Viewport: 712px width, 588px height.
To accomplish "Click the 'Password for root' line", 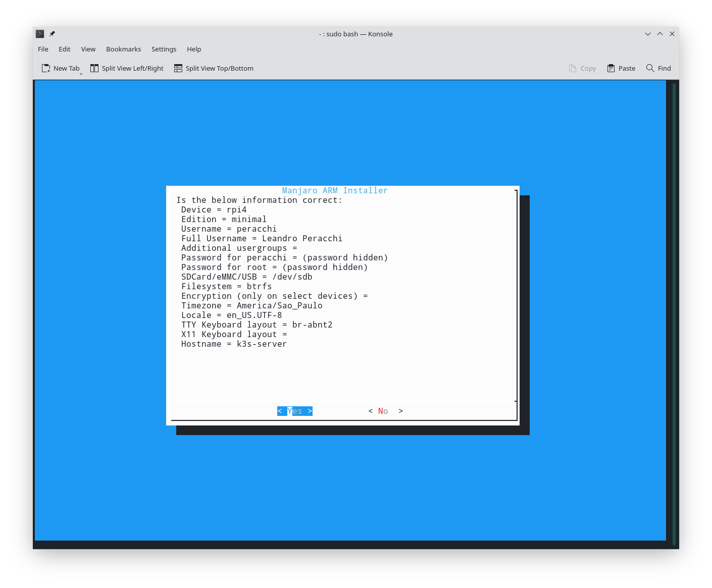I will (275, 267).
